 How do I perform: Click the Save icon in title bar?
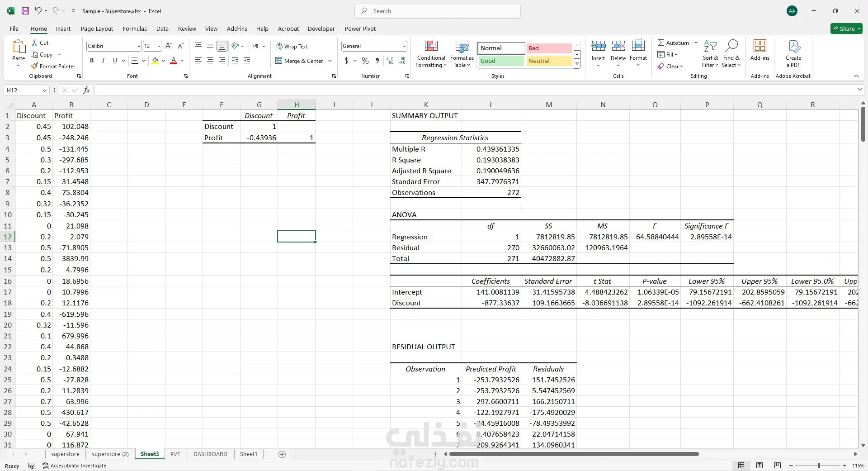pyautogui.click(x=25, y=11)
